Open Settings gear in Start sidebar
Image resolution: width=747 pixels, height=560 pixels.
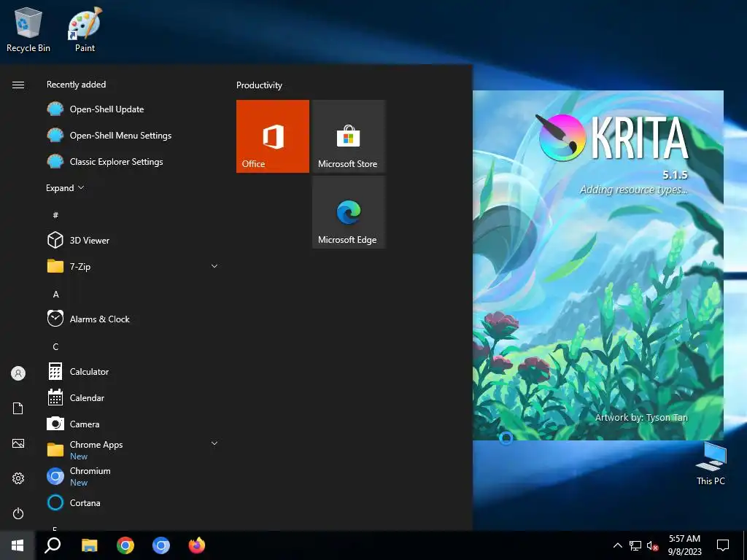pos(18,478)
